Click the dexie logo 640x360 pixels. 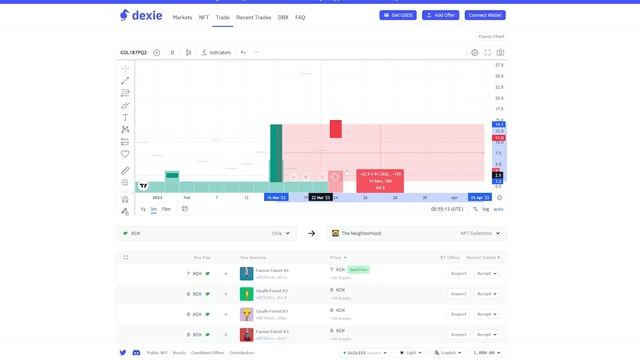(x=141, y=16)
